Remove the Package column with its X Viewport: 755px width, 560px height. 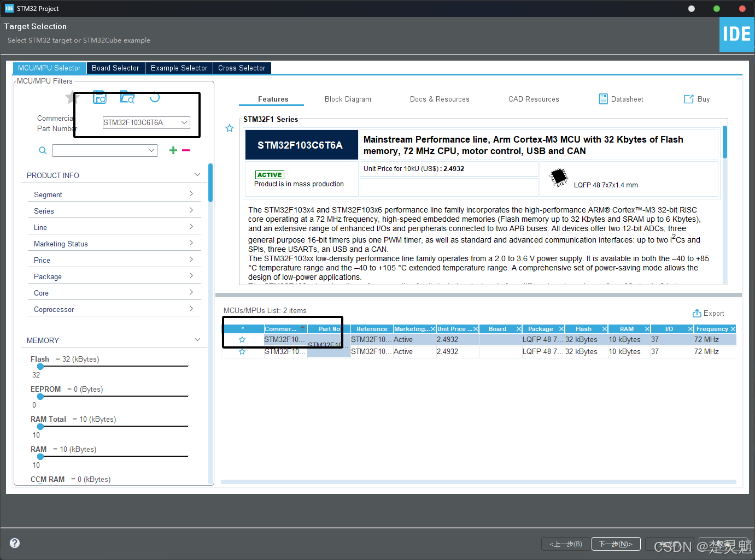click(x=561, y=329)
